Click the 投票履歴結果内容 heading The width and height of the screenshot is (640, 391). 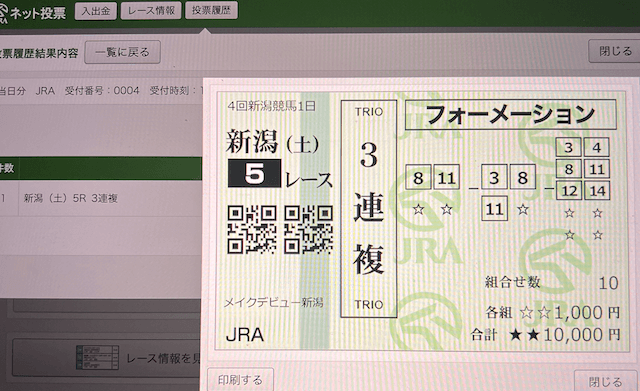coord(39,53)
